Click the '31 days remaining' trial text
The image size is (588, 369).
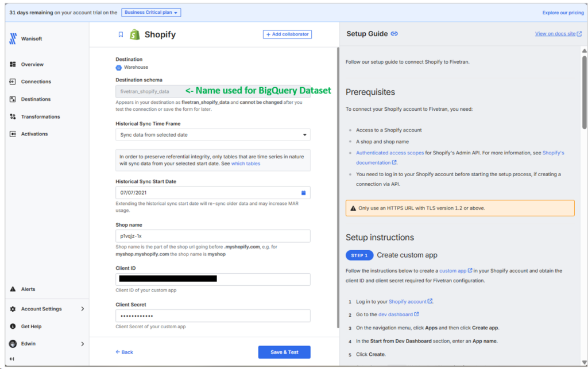31,13
